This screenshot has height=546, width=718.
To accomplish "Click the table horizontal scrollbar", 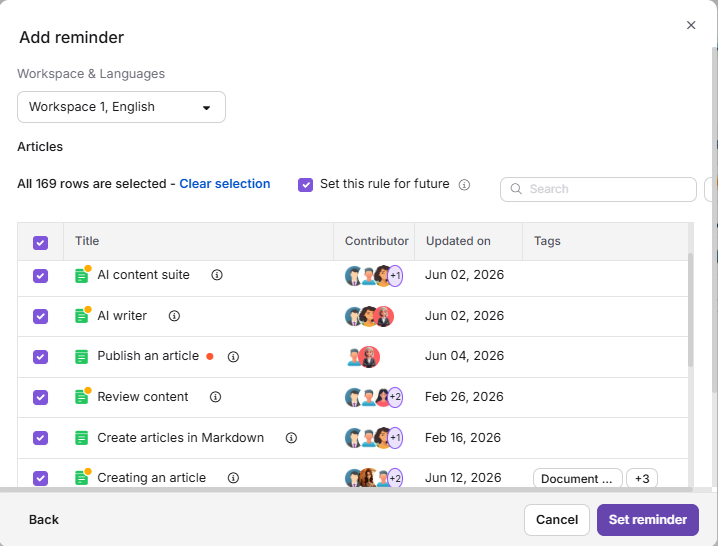I will tap(347, 489).
